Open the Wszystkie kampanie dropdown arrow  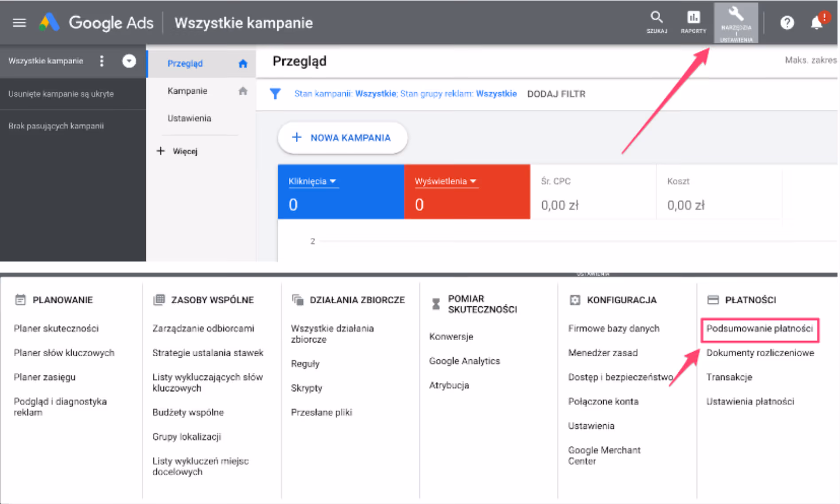tap(129, 61)
